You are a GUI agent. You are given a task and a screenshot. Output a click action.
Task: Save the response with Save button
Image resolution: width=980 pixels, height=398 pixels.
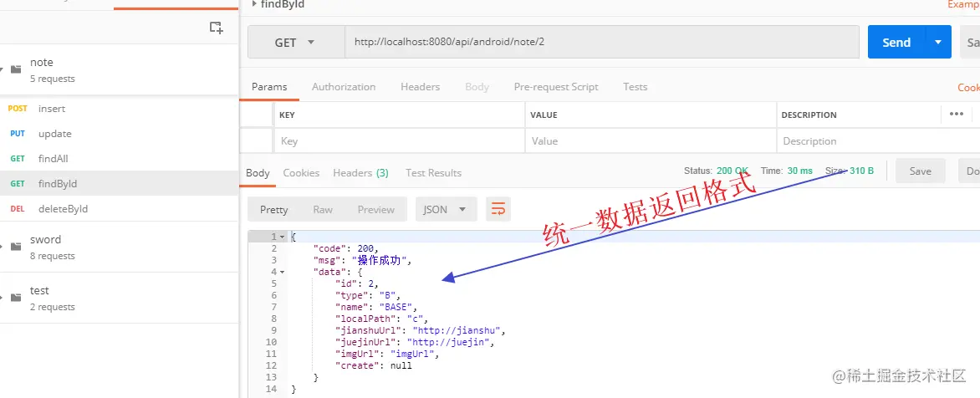[x=920, y=171]
